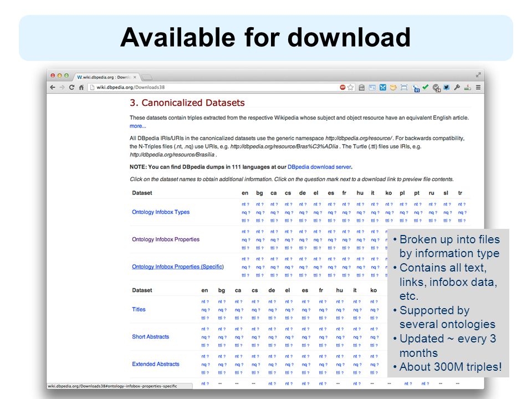Click the 'ru' language column header
The image size is (532, 399).
click(431, 193)
